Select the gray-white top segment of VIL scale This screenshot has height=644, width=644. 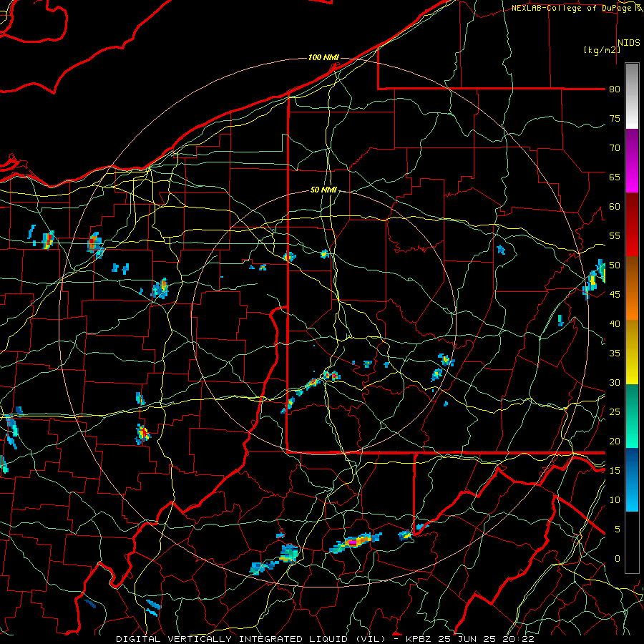[x=632, y=96]
